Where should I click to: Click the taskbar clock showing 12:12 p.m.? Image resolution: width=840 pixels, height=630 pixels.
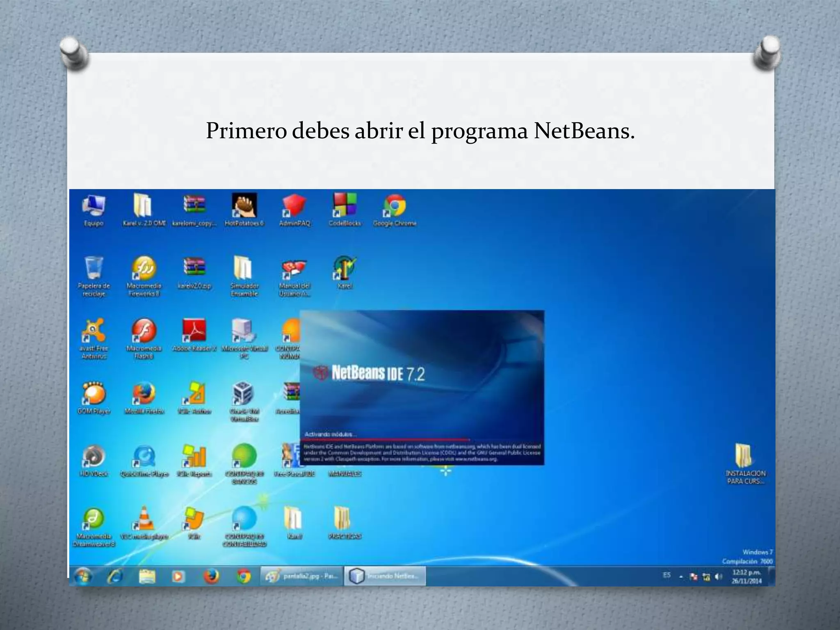click(746, 576)
